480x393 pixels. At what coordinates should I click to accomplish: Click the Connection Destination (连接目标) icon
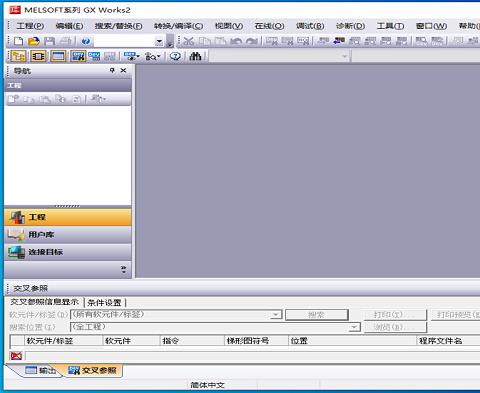pyautogui.click(x=17, y=252)
